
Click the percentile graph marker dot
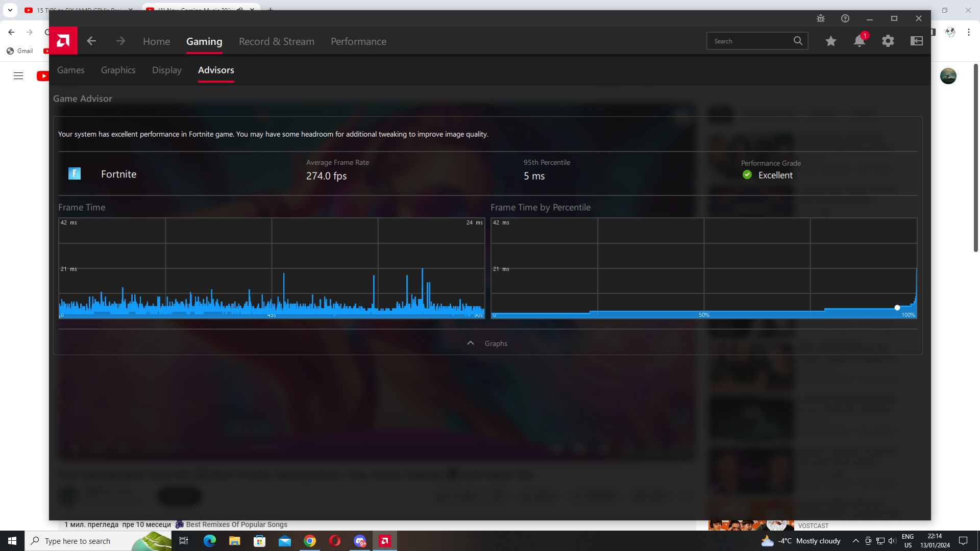[x=897, y=308]
